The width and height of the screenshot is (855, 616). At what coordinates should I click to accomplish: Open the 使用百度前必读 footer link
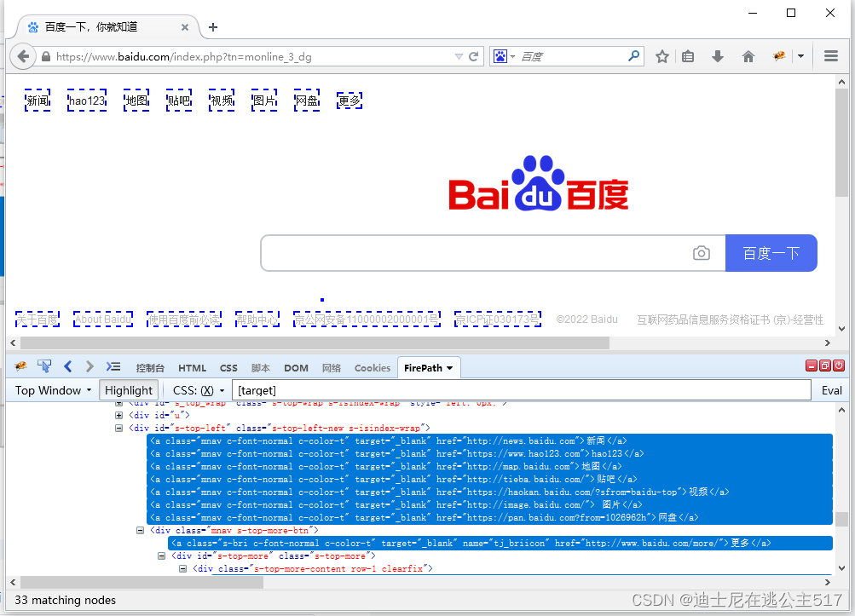click(184, 319)
